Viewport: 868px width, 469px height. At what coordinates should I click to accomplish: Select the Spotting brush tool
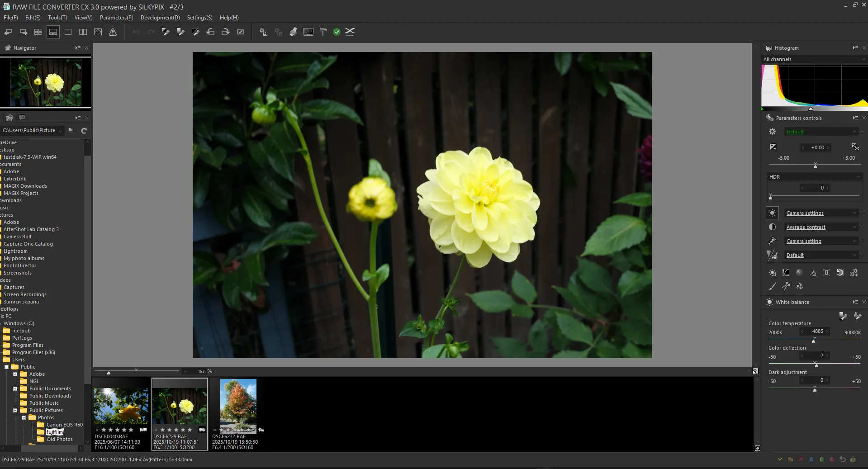pos(773,286)
